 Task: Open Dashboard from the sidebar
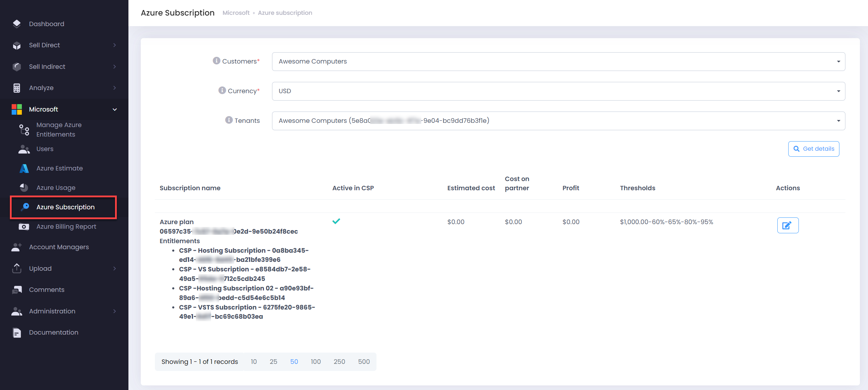[x=47, y=24]
